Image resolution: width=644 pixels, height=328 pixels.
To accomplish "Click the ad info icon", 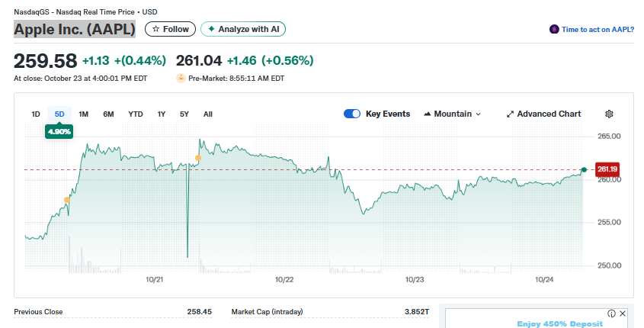I will pyautogui.click(x=611, y=314).
